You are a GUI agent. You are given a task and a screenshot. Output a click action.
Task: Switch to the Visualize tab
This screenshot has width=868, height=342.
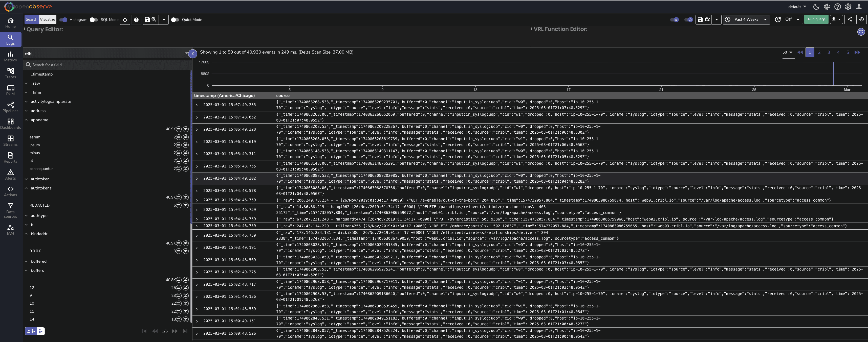pos(48,19)
